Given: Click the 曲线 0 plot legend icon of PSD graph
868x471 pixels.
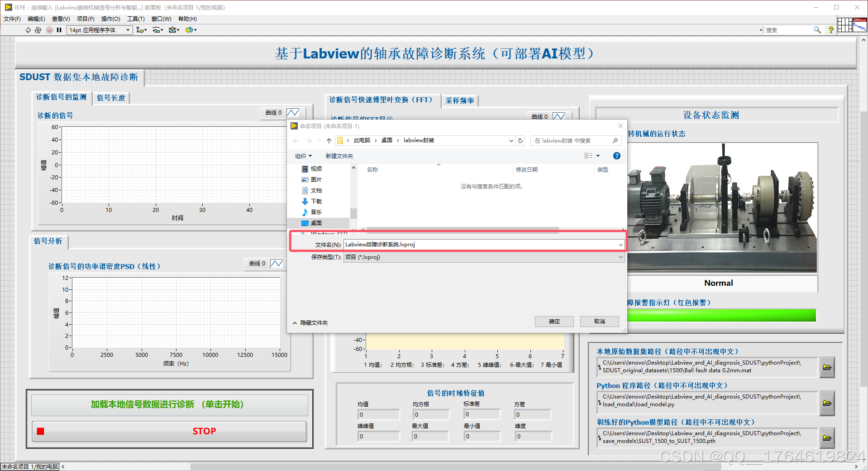Looking at the screenshot, I should (x=277, y=263).
